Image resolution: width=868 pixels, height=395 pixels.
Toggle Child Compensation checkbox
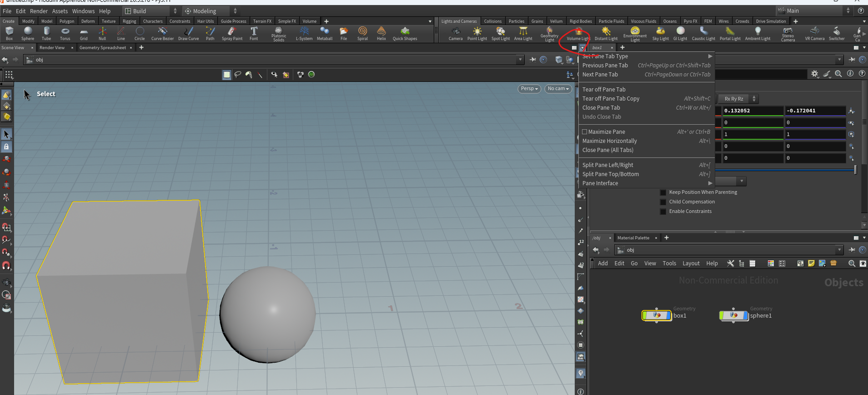click(663, 202)
